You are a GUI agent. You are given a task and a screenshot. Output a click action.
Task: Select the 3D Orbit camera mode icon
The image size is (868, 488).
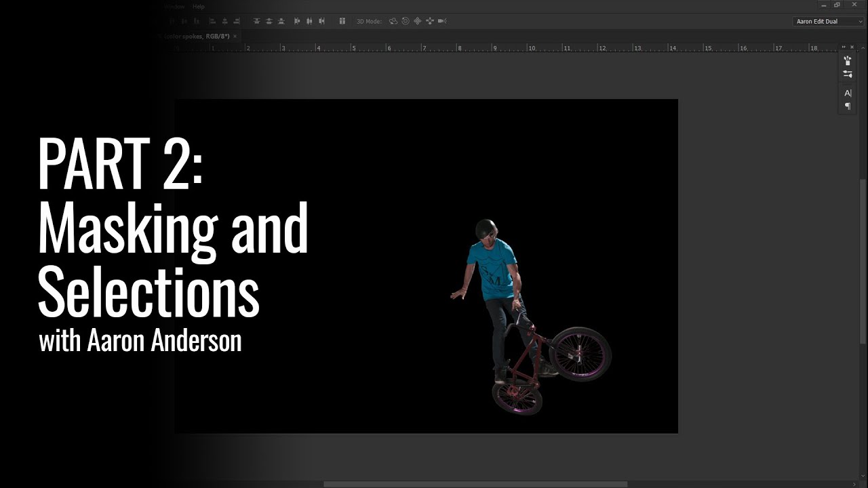click(393, 21)
